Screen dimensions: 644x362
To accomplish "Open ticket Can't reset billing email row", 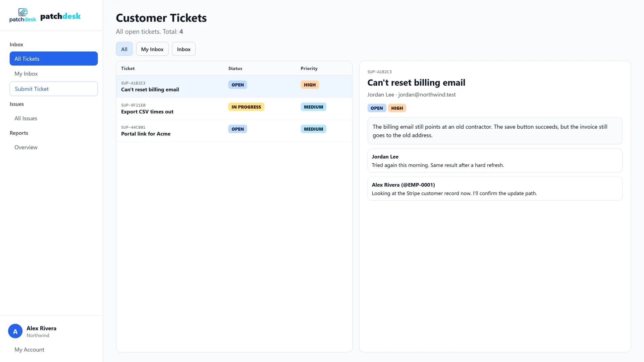I will coord(234,86).
